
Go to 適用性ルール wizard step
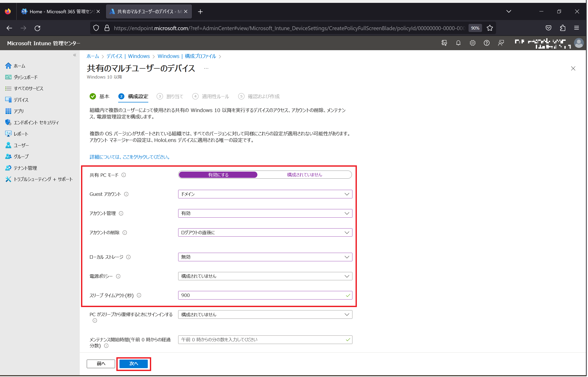tap(211, 97)
